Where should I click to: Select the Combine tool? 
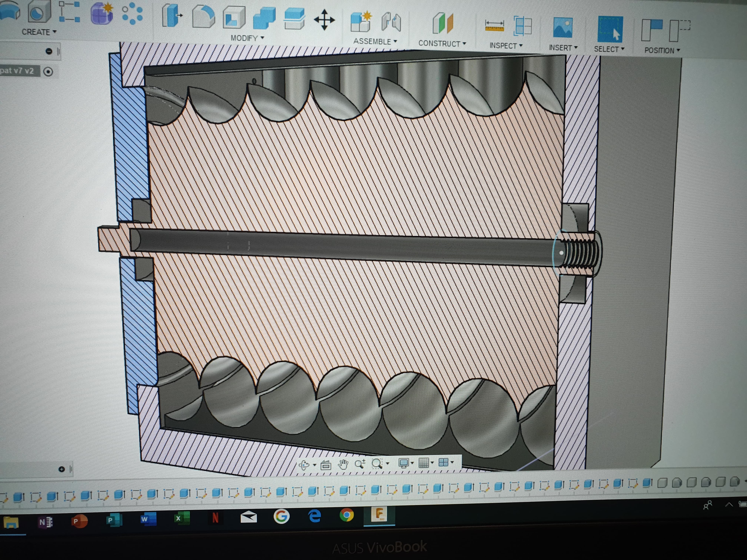point(264,18)
